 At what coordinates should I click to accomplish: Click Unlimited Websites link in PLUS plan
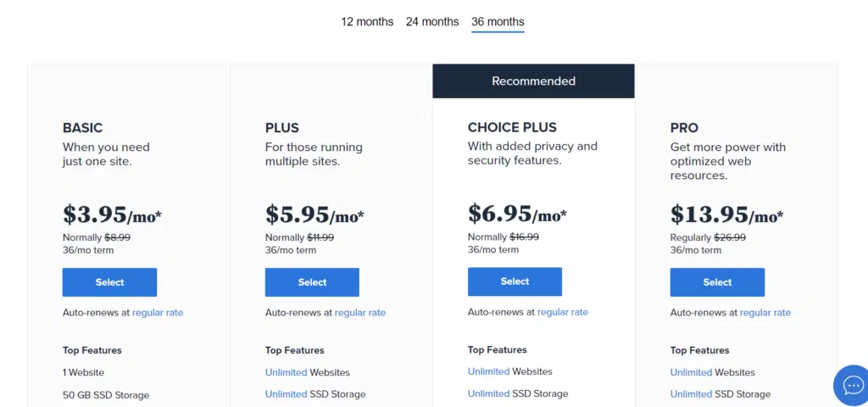(x=286, y=372)
